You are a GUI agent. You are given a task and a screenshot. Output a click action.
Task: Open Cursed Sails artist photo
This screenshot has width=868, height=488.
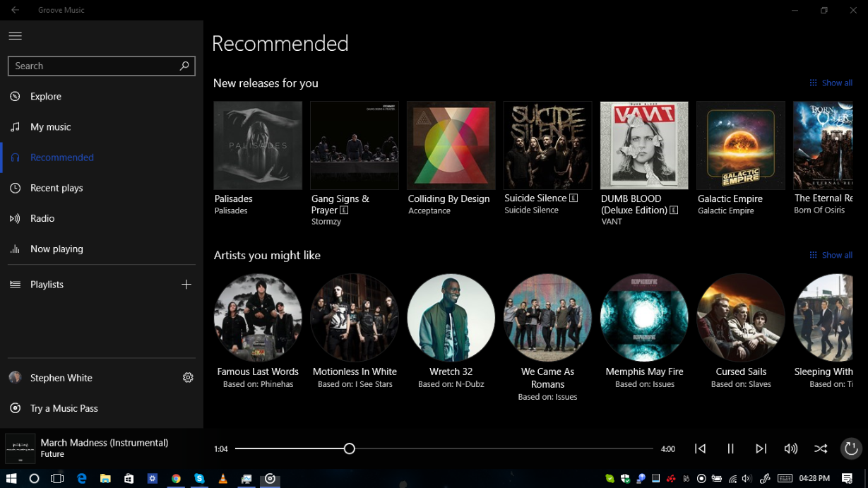740,318
